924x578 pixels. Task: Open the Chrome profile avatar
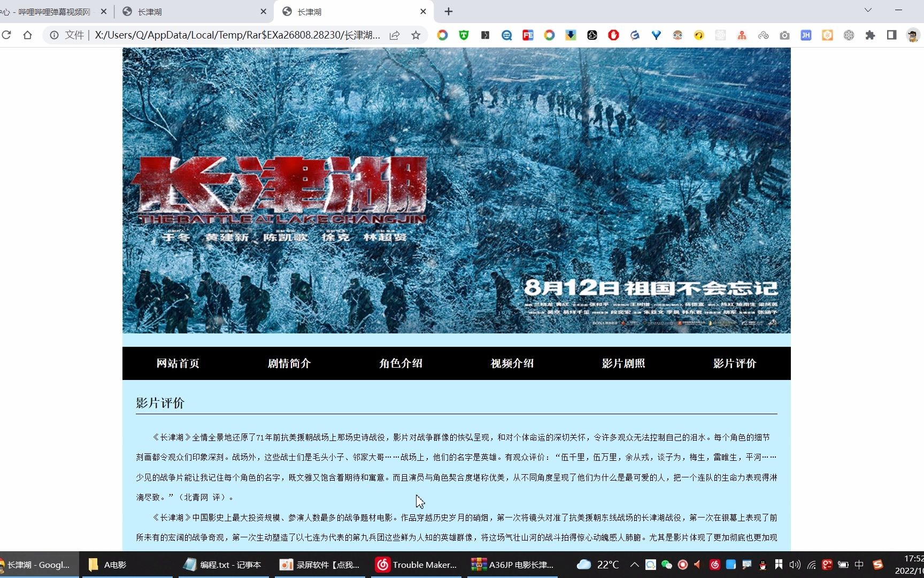(x=913, y=35)
